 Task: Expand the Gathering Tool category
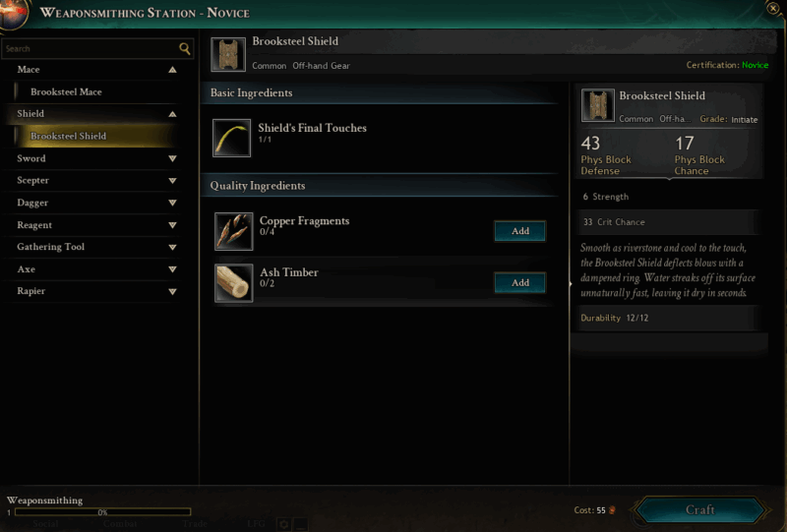click(x=172, y=248)
